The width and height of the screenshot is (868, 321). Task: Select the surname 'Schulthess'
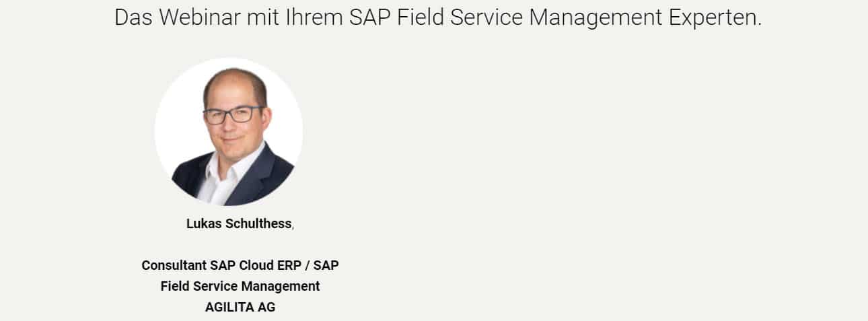tap(256, 224)
